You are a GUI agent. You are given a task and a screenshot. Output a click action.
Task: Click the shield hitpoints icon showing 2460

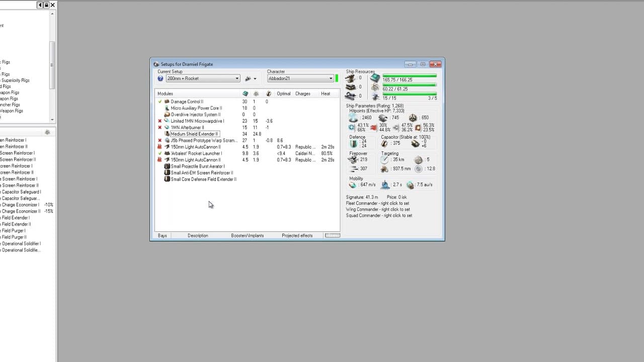point(354,118)
